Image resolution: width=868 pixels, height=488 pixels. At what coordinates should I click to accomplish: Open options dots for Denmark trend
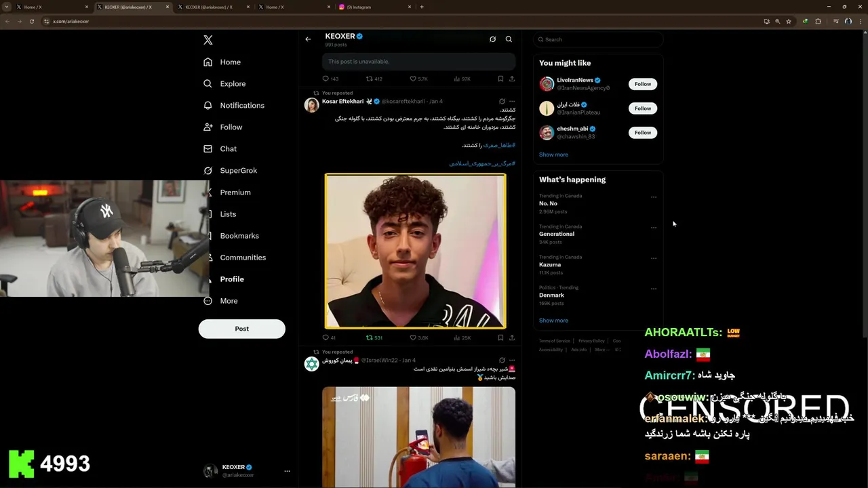coord(654,289)
